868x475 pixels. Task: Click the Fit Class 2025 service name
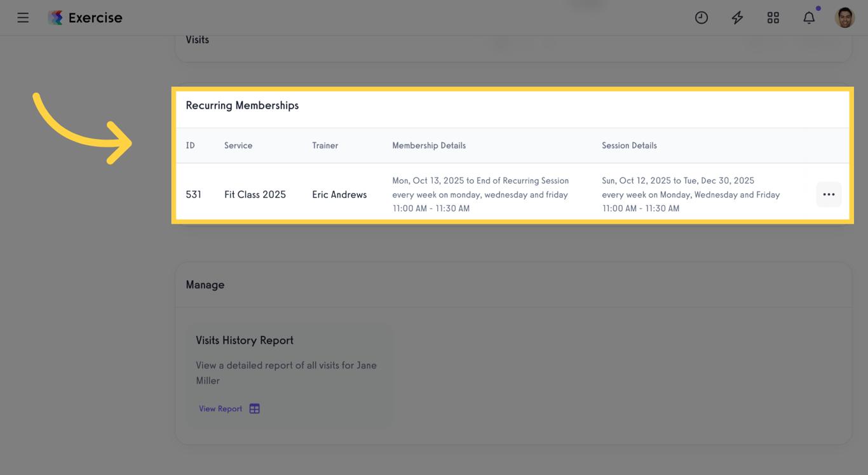(255, 194)
